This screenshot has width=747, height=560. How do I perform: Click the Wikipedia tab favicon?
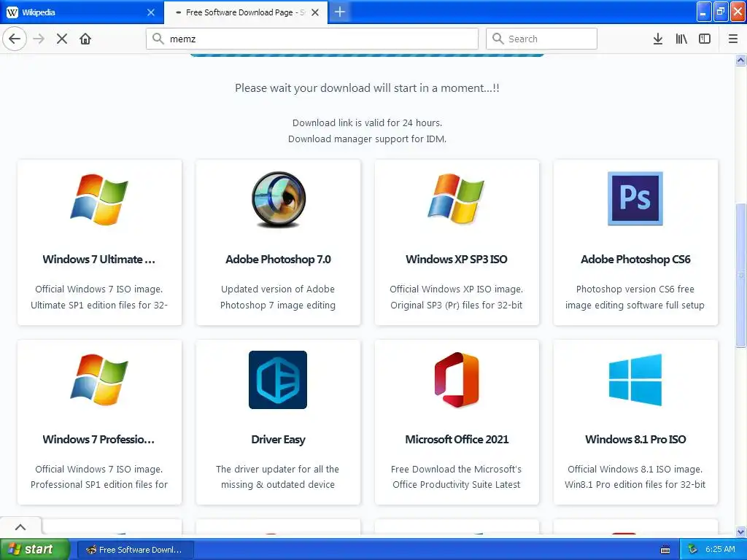pyautogui.click(x=12, y=12)
